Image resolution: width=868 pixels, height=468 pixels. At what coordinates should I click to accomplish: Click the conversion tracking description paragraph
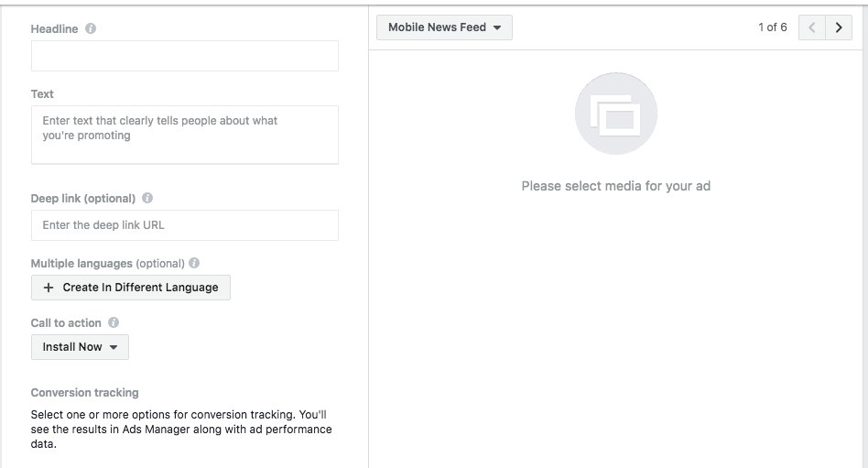click(x=181, y=430)
